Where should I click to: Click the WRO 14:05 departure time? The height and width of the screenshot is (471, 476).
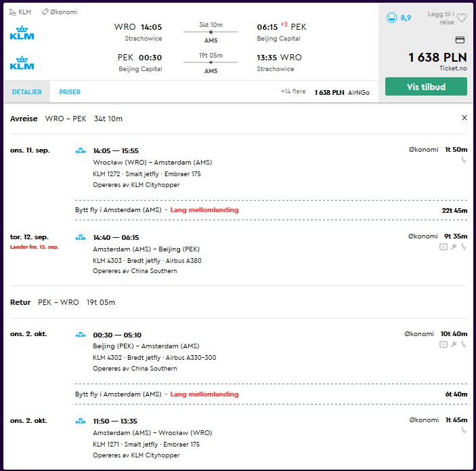138,27
